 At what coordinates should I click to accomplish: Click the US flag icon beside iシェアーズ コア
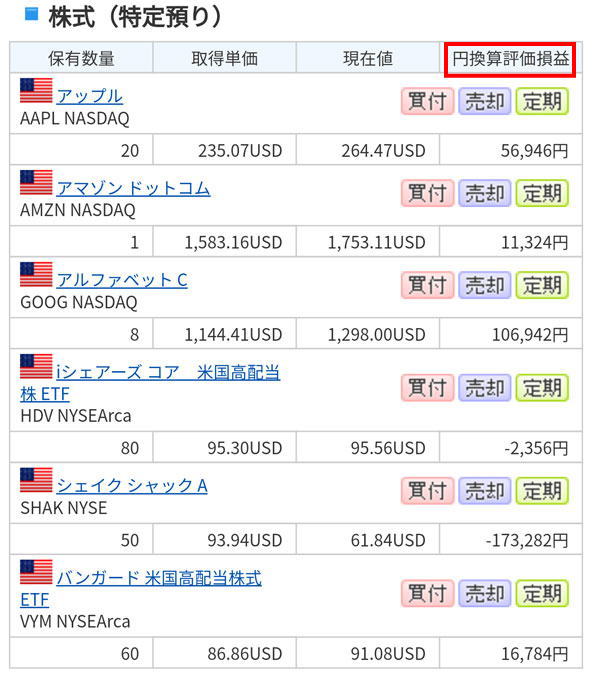click(36, 367)
